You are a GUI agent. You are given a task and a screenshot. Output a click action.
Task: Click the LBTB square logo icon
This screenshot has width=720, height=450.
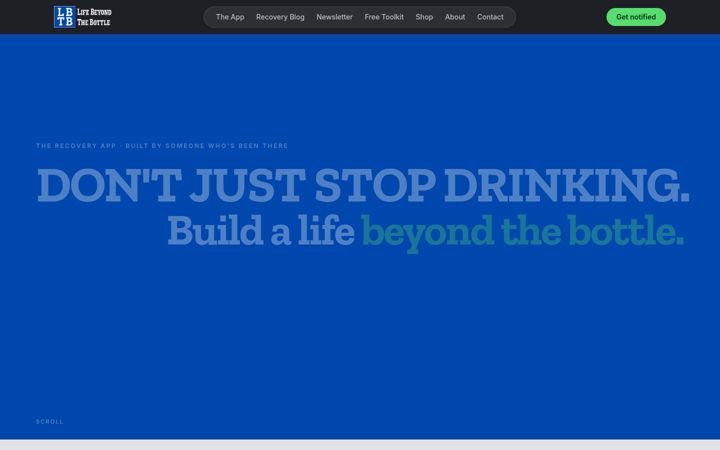[64, 17]
